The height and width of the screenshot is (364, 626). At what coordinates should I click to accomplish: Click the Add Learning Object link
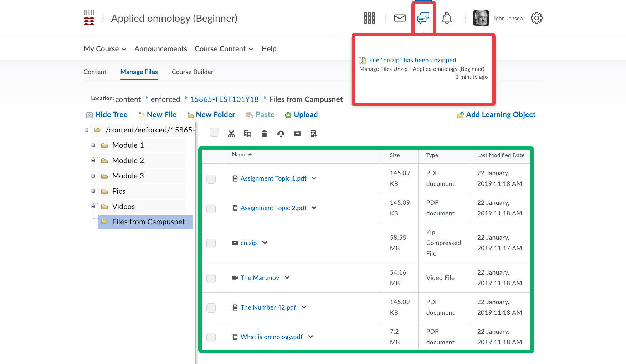[500, 115]
